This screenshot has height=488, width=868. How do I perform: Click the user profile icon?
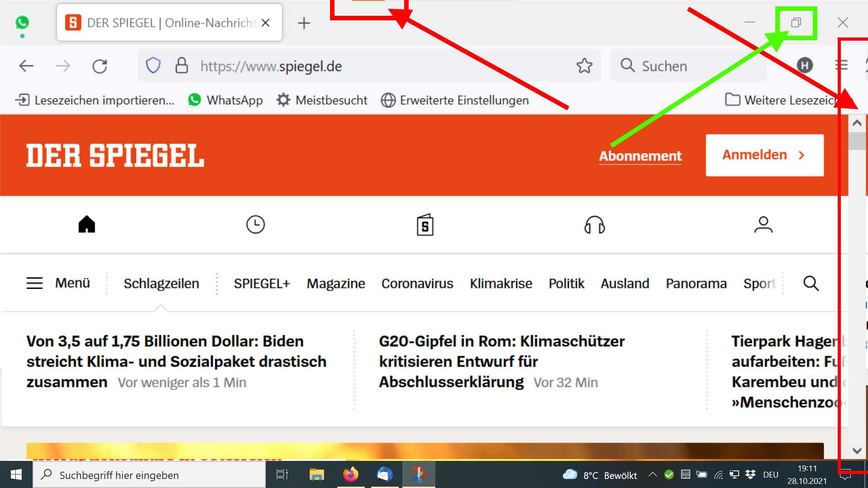(x=763, y=225)
